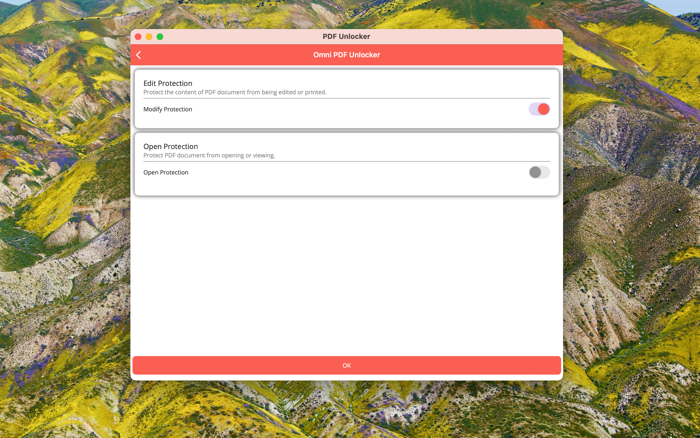Turn off the Modify Protection switch
700x438 pixels.
click(x=539, y=109)
